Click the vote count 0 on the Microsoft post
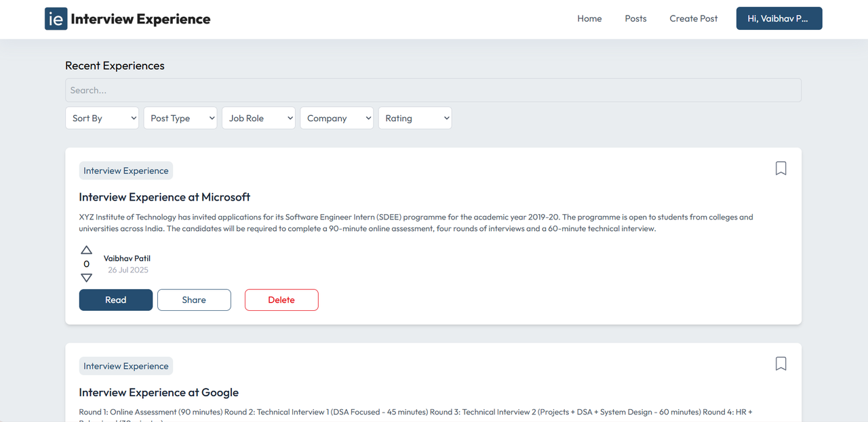The width and height of the screenshot is (868, 422). click(86, 264)
